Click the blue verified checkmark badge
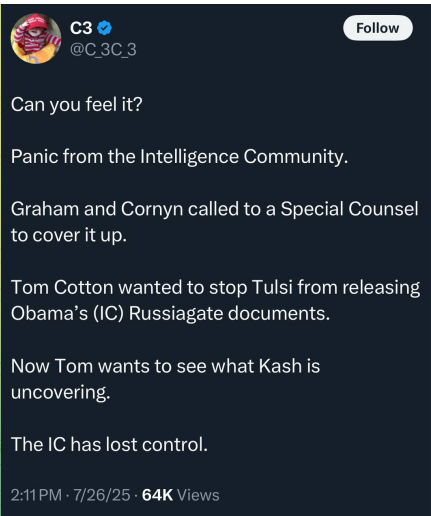This screenshot has height=516, width=431. click(104, 28)
